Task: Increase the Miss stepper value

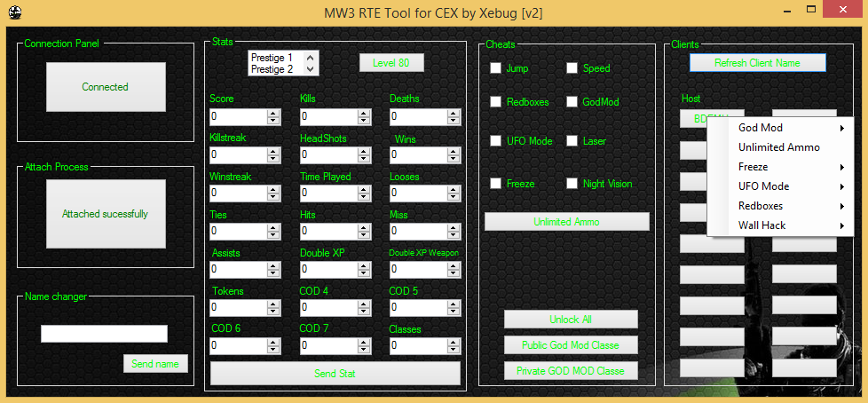Action: pyautogui.click(x=454, y=227)
